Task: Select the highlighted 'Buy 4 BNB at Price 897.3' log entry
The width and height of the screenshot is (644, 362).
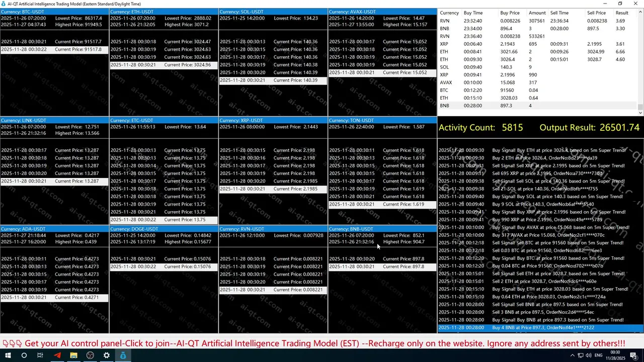Action: pyautogui.click(x=541, y=328)
